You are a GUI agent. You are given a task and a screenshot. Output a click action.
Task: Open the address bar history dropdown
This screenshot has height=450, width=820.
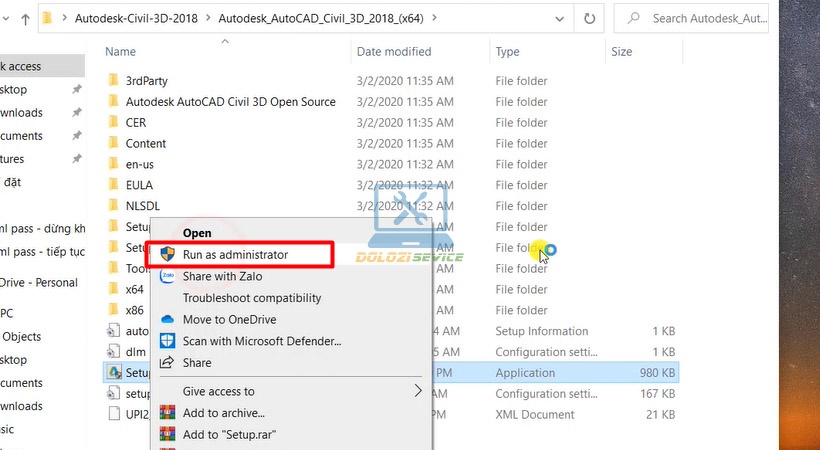tap(559, 19)
